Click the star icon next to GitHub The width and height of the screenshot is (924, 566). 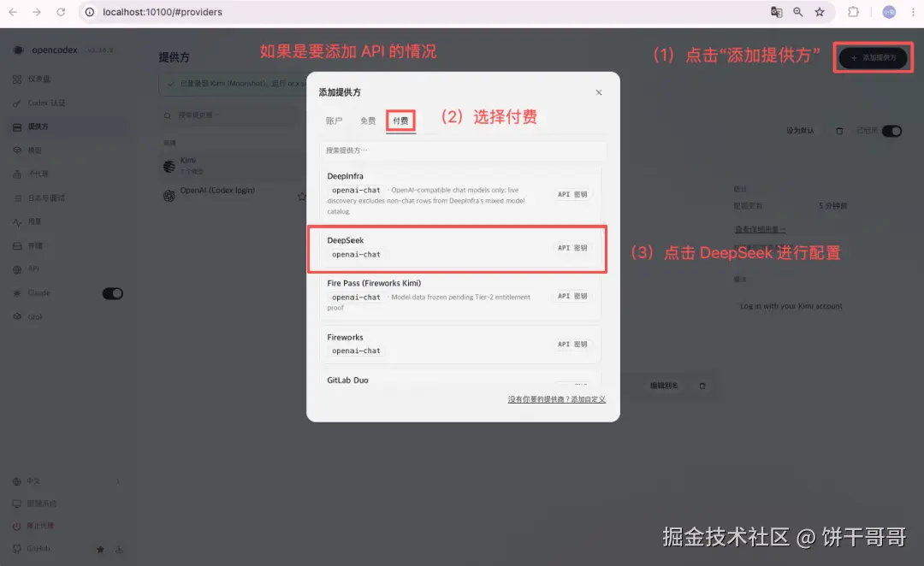click(x=100, y=549)
